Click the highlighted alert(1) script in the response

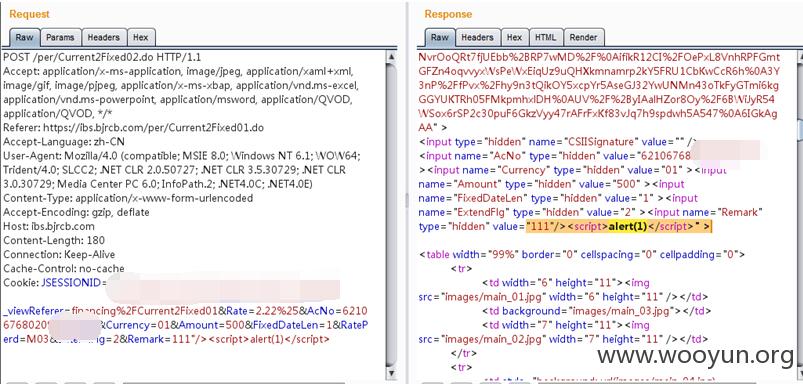pos(619,226)
